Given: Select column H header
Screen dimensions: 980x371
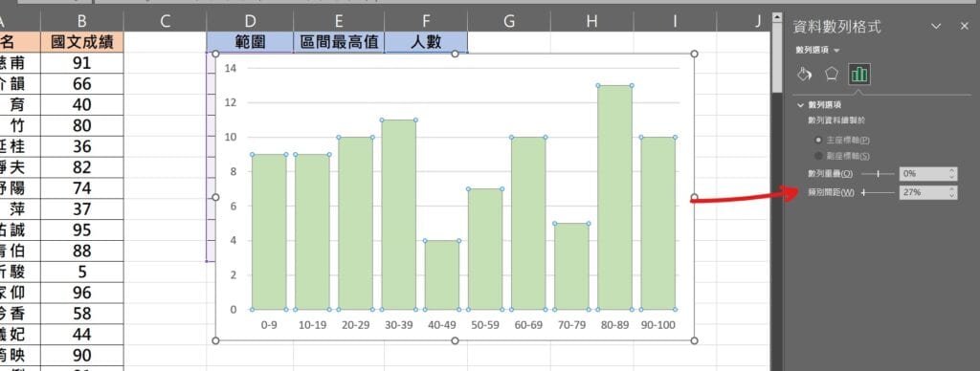Looking at the screenshot, I should pos(591,22).
